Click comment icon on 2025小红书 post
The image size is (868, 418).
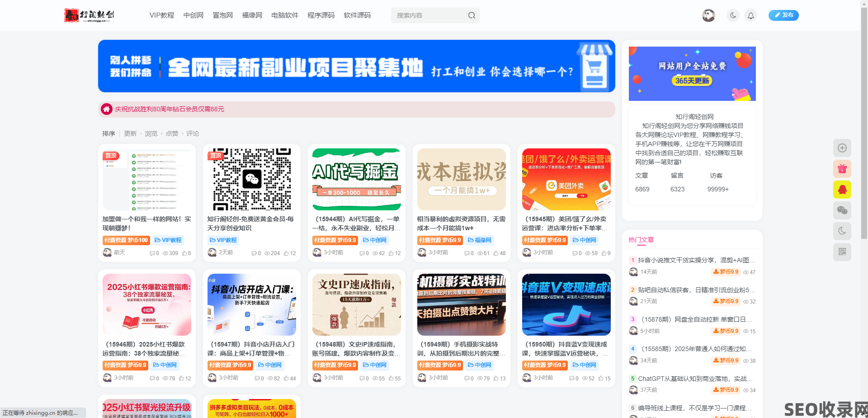click(152, 379)
